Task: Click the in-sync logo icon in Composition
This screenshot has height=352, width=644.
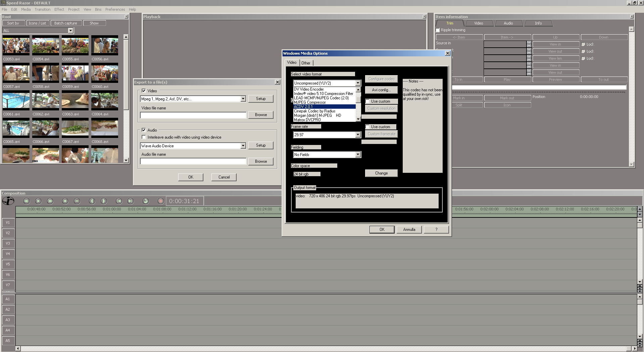Action: click(8, 201)
